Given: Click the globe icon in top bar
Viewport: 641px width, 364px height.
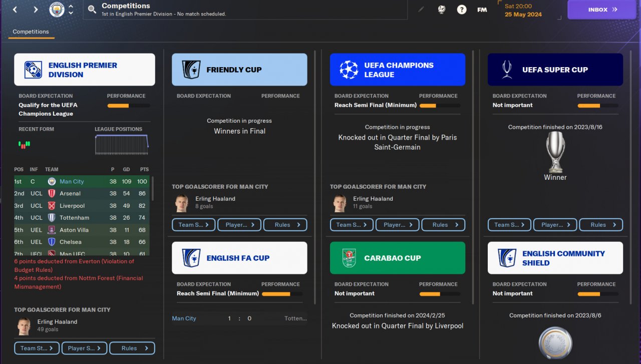Looking at the screenshot, I should 441,10.
